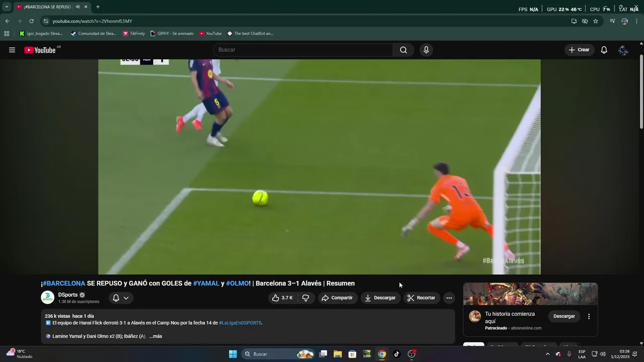The height and width of the screenshot is (362, 644).
Task: Open Windows Start menu
Action: point(233,354)
